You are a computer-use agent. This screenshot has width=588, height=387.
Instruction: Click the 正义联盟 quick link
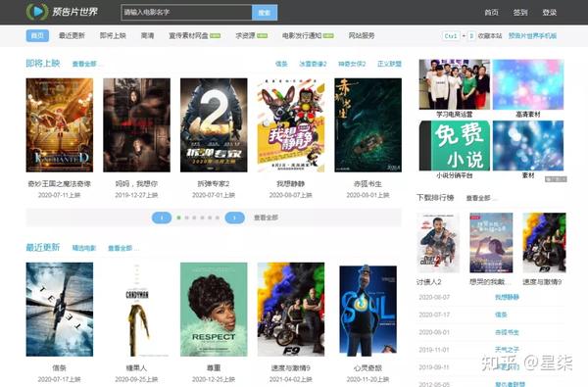[389, 64]
